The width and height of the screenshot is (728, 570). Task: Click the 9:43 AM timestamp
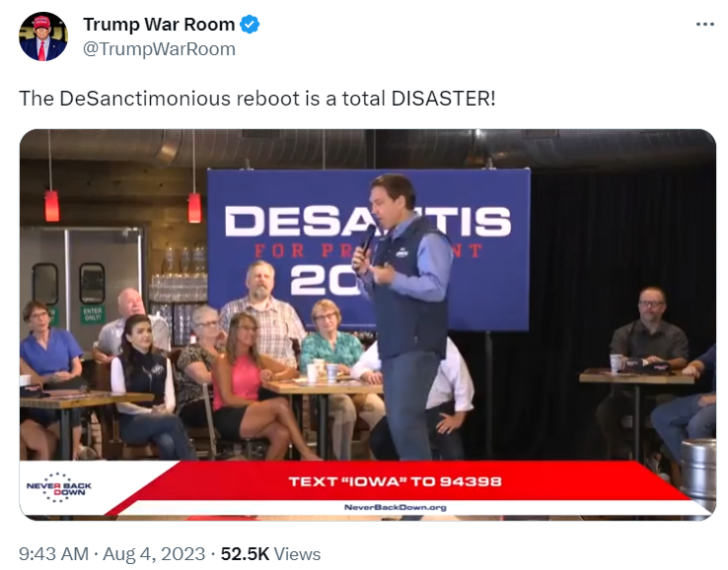coord(53,554)
